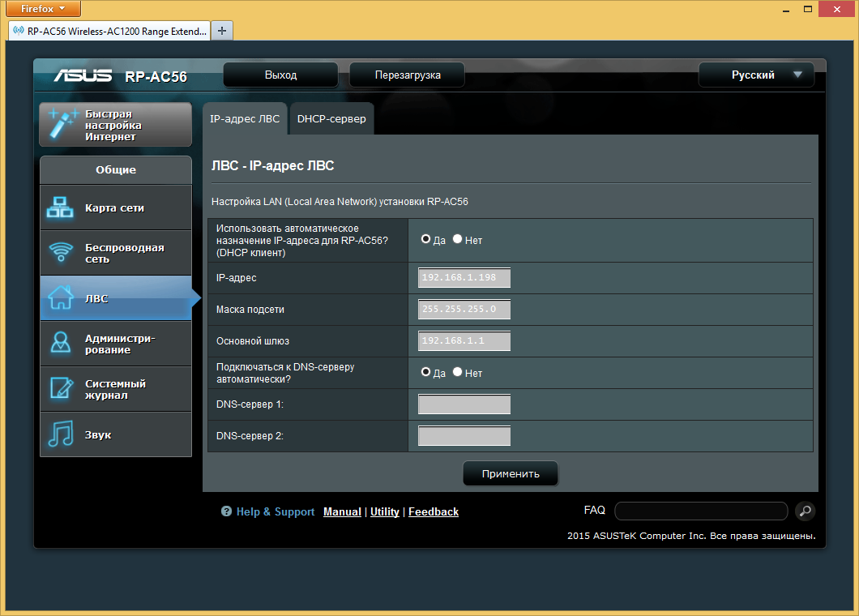The width and height of the screenshot is (859, 616).
Task: Select Да for automatic DNS connection
Action: pos(425,372)
